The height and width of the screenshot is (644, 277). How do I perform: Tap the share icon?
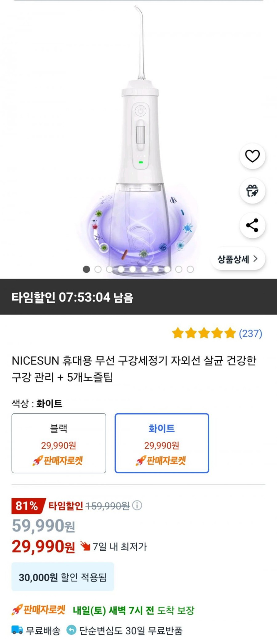coord(252,225)
